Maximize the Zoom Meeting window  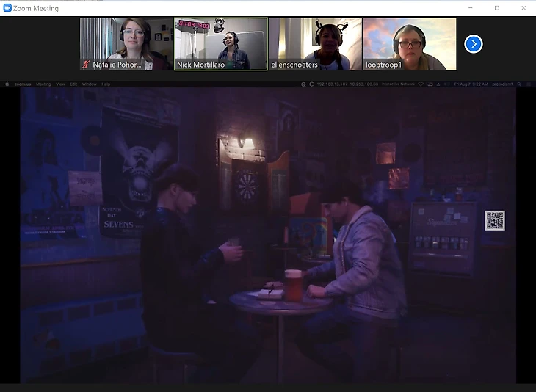tap(497, 8)
